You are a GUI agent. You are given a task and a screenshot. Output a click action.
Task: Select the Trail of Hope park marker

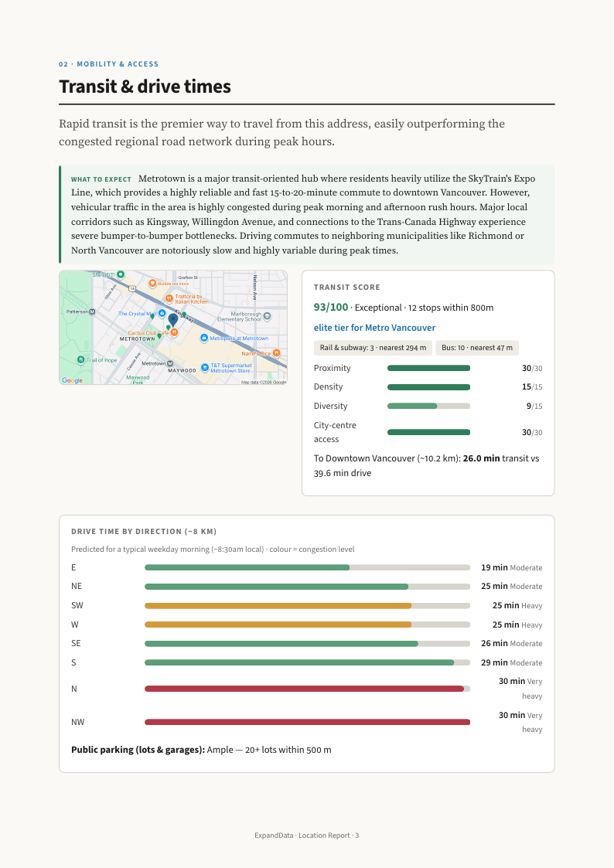80,360
